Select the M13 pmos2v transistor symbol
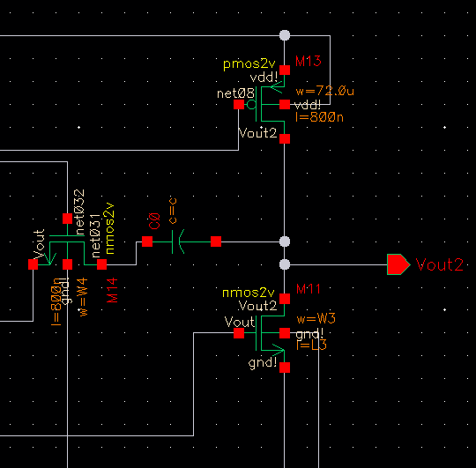 (266, 104)
